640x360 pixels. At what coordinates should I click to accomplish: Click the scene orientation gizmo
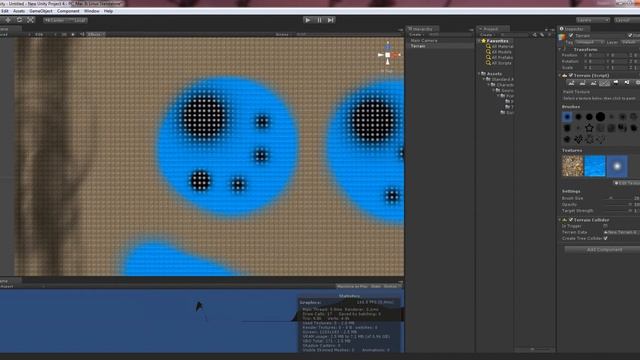pos(388,55)
